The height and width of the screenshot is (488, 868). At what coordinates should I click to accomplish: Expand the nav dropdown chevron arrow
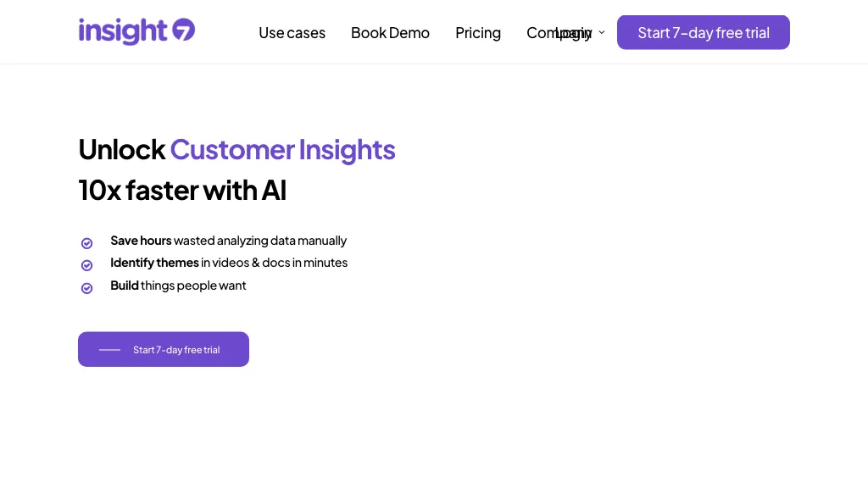pyautogui.click(x=602, y=33)
